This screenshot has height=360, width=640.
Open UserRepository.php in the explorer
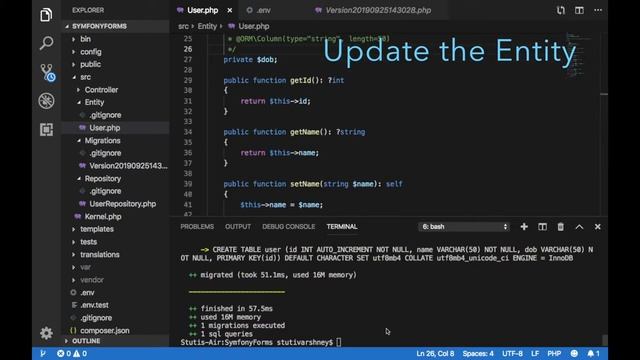115,204
